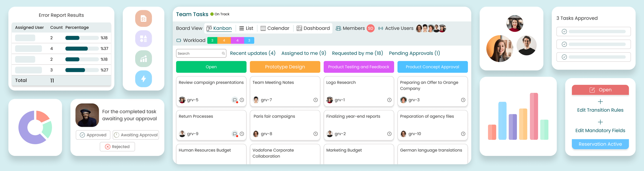Viewport: 644px width, 171px height.
Task: Toggle the third approved task checkmark
Action: [564, 57]
